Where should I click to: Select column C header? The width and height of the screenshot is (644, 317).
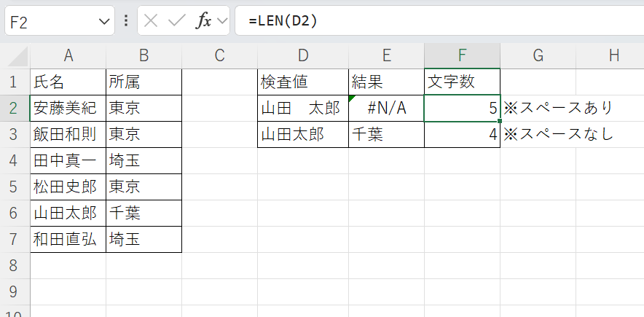coord(220,56)
